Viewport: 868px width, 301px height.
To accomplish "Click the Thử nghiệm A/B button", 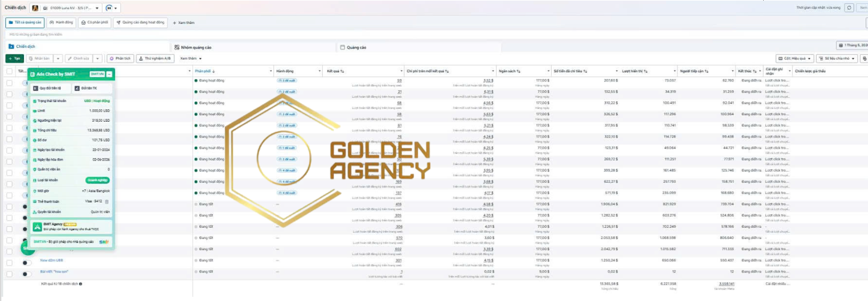I will (x=156, y=58).
